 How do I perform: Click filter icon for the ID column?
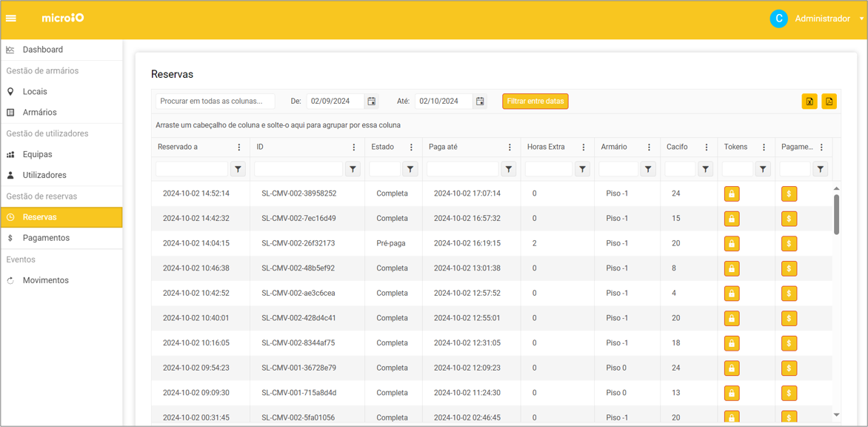point(353,170)
